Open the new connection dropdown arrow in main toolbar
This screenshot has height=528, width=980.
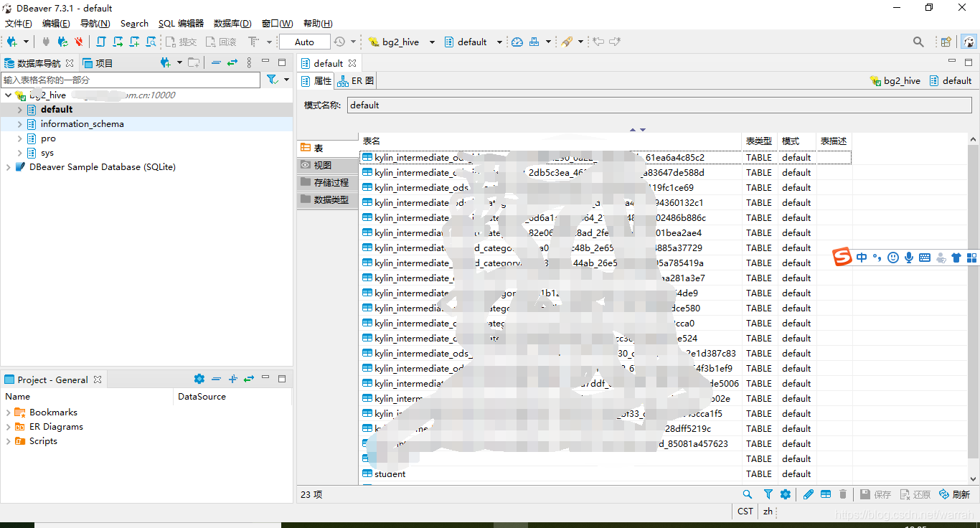click(x=27, y=42)
